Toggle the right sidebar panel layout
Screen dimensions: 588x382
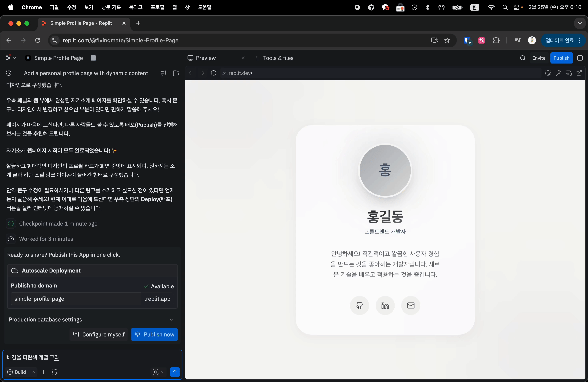click(580, 58)
